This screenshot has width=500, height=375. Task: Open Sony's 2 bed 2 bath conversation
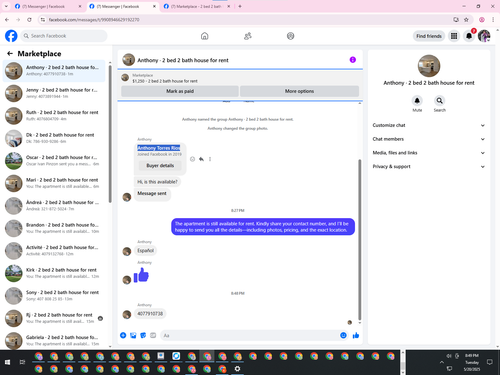tap(54, 295)
